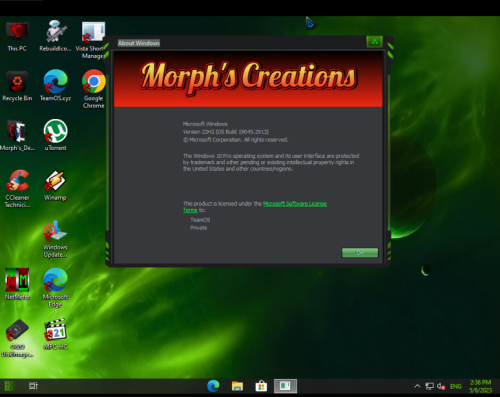The height and width of the screenshot is (397, 500).
Task: Click the Private organization text
Action: point(198,228)
